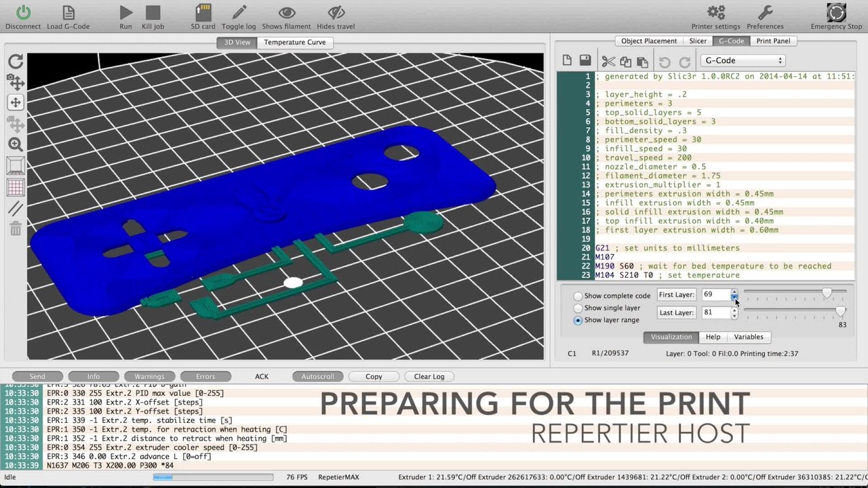Click the Clear Log button
This screenshot has height=488, width=868.
pyautogui.click(x=429, y=376)
